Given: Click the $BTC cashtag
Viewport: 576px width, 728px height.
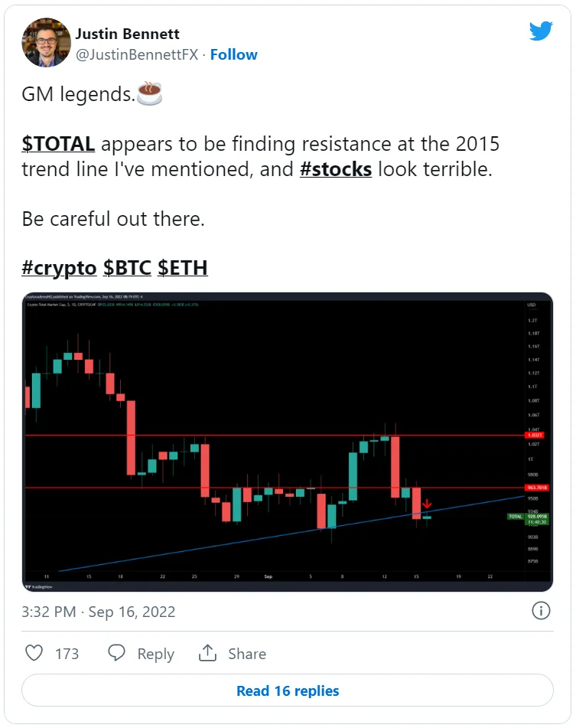Looking at the screenshot, I should [127, 267].
